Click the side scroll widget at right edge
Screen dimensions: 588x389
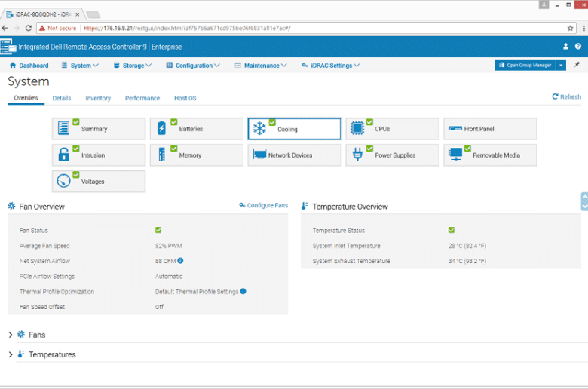click(585, 201)
